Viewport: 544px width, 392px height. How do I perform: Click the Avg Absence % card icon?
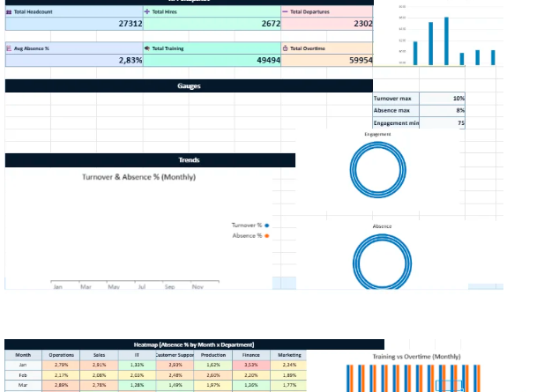coord(9,48)
